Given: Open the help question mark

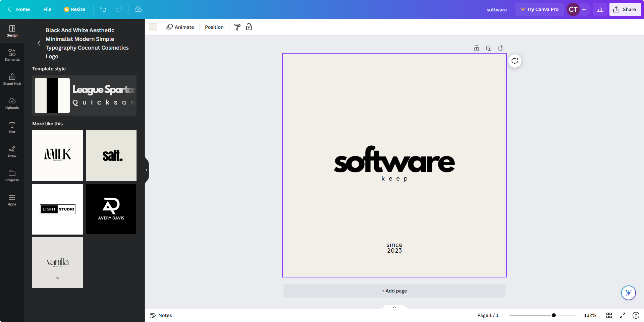Looking at the screenshot, I should 636,315.
